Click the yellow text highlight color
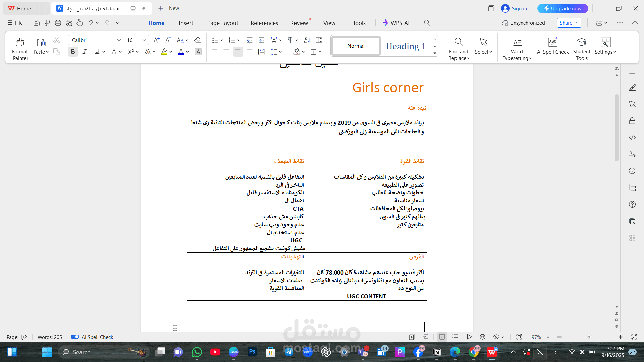Viewport: 644px width, 362px height. (x=164, y=52)
